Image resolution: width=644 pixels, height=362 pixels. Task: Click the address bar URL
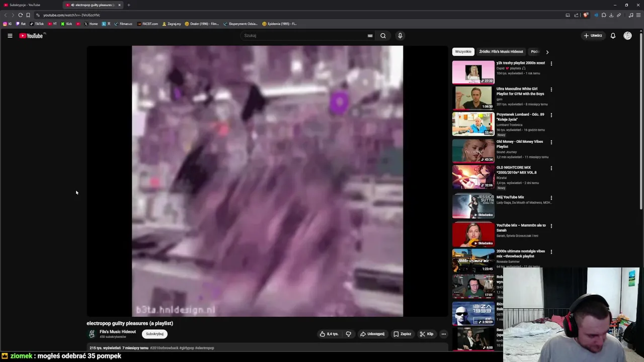click(x=71, y=15)
